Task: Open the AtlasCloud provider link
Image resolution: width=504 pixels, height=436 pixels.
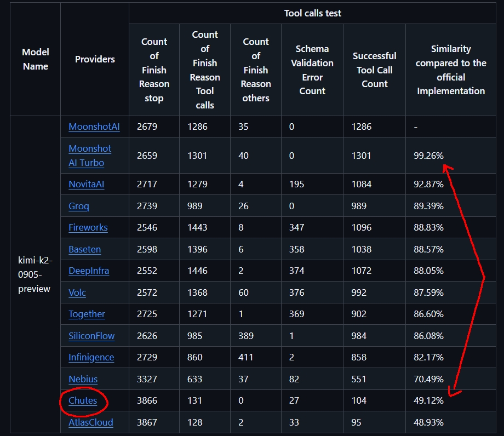Action: (91, 422)
